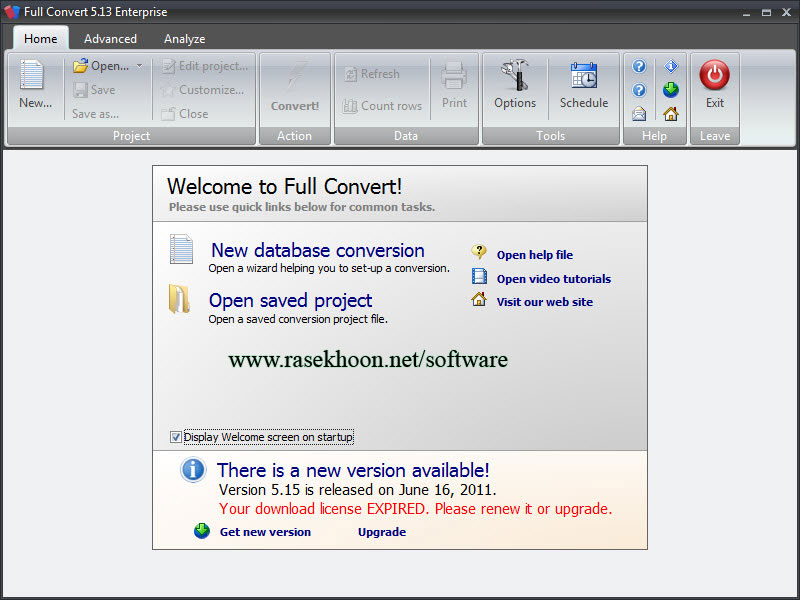Viewport: 800px width, 600px height.
Task: Open the Options tools dialog
Action: 515,85
